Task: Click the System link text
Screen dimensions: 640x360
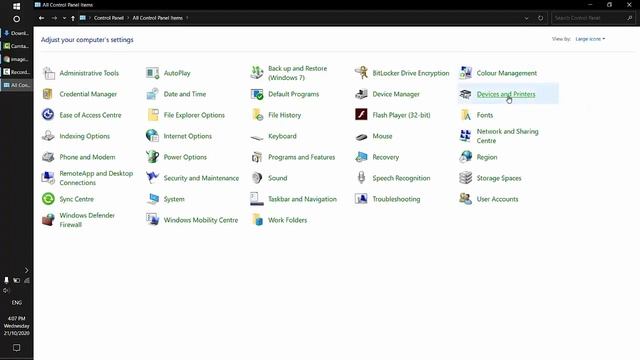Action: pos(174,199)
